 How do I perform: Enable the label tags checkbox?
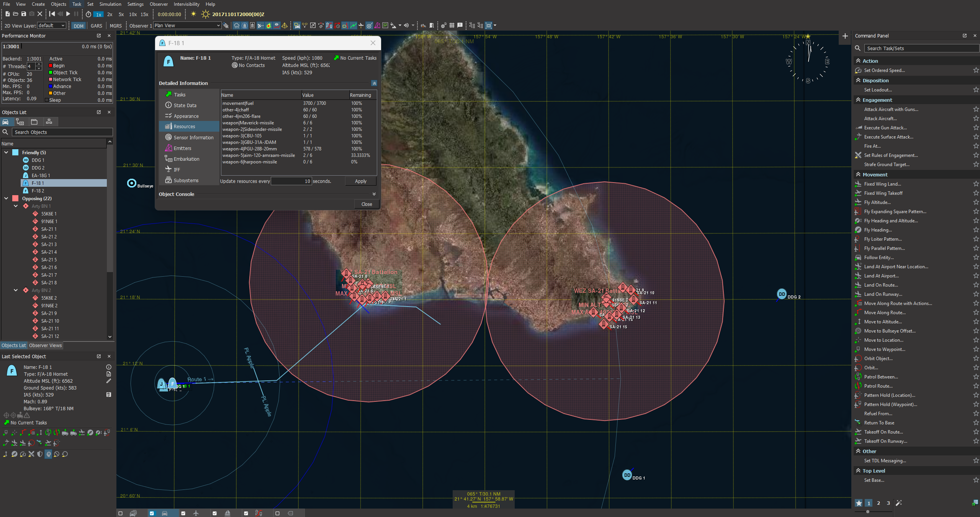coord(277,513)
